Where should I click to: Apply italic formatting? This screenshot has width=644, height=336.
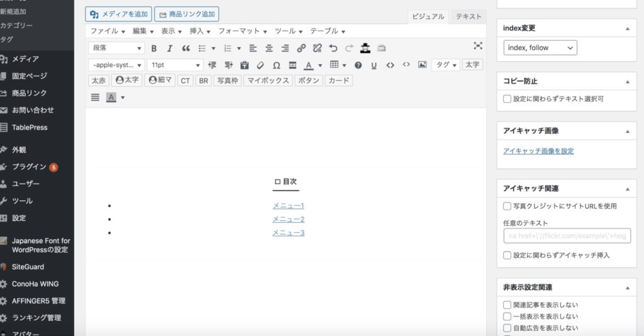(169, 48)
